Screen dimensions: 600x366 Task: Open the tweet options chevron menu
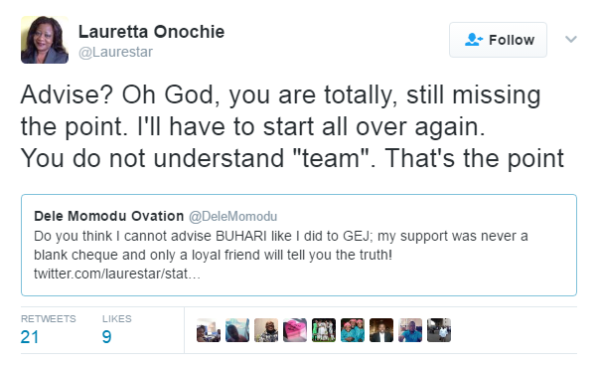point(571,39)
